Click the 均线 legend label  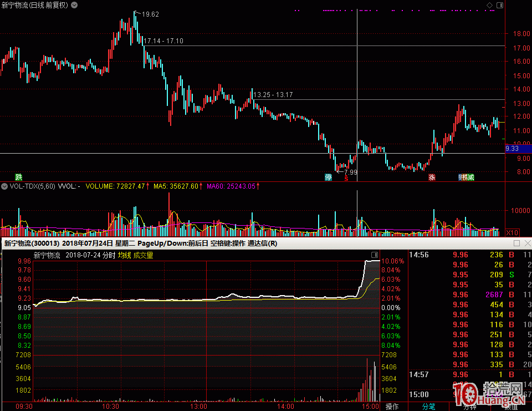[x=124, y=256]
